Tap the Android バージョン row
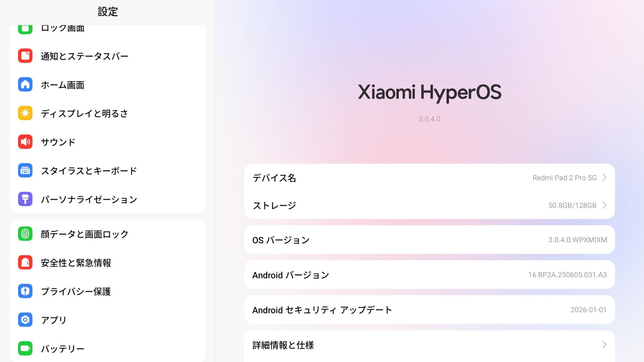Viewport: 644px width, 362px height. pyautogui.click(x=429, y=275)
